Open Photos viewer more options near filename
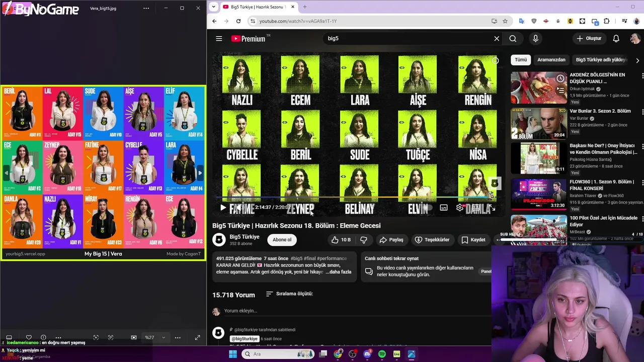 click(146, 8)
